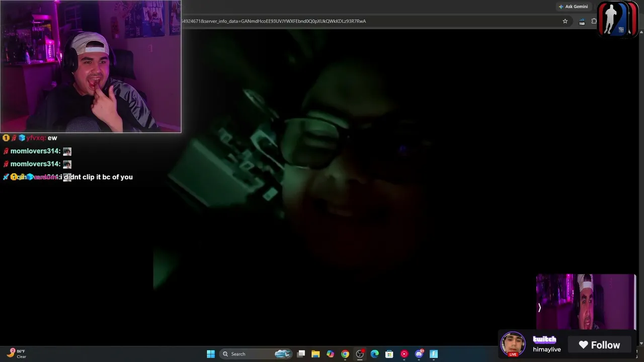
Task: Click the Twitch logo in the overlay
Action: (x=544, y=340)
